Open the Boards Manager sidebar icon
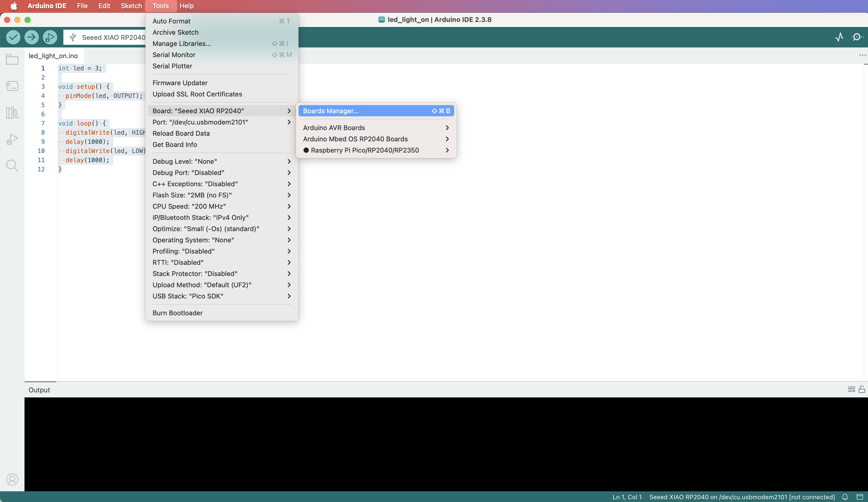 click(x=12, y=86)
